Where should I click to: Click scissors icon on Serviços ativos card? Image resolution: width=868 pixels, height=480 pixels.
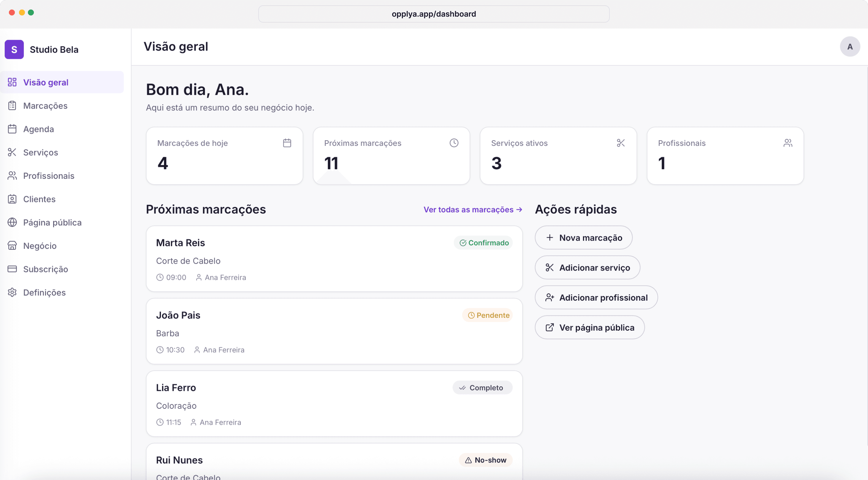(x=621, y=143)
